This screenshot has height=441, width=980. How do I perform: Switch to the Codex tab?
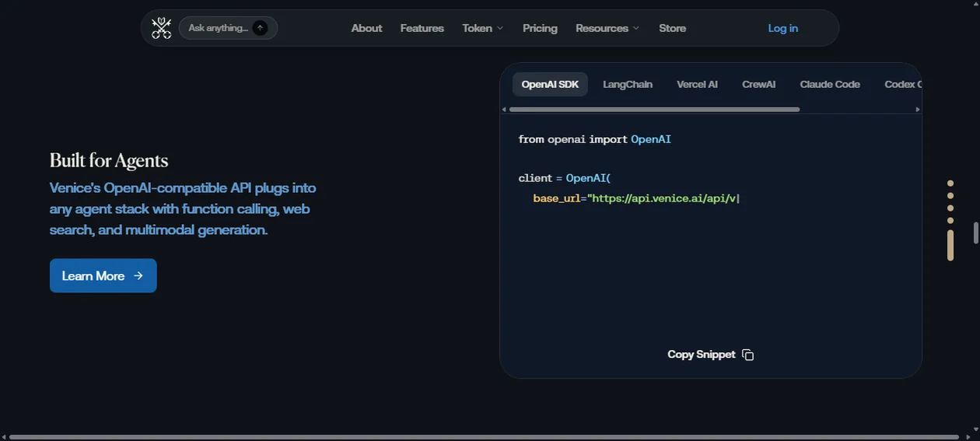(x=902, y=84)
